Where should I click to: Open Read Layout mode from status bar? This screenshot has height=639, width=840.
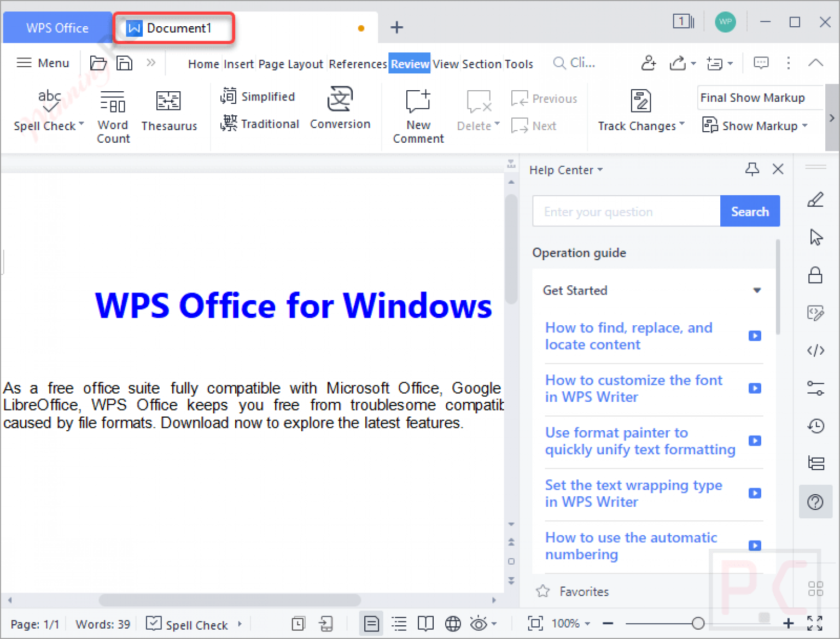point(425,623)
